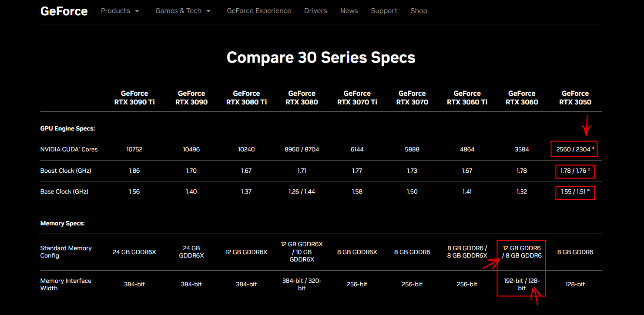Click the 192-bit / 128-bit memory width cell
The height and width of the screenshot is (315, 644).
[522, 285]
